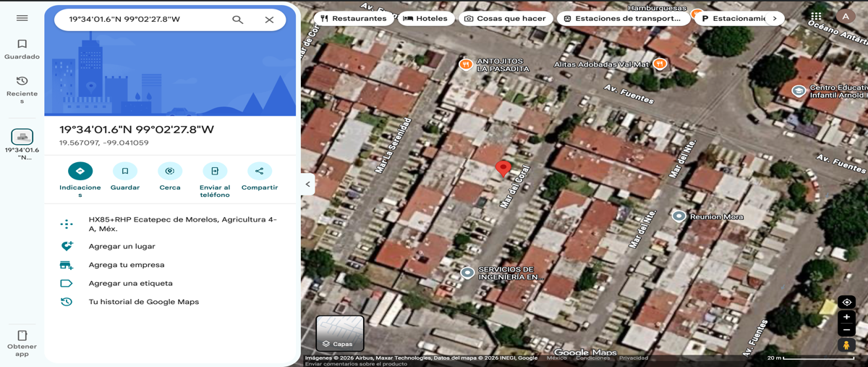Click the red dropped pin marker
Screen dimensions: 868x367
click(x=503, y=169)
